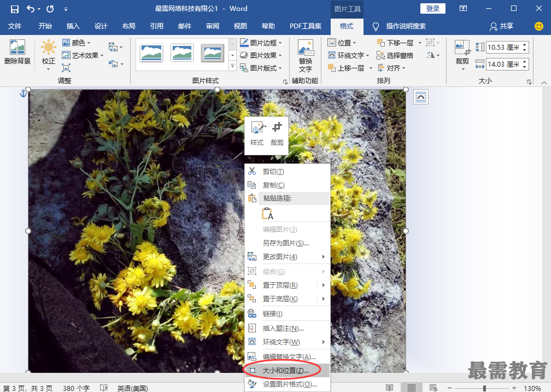Image resolution: width=551 pixels, height=392 pixels.
Task: Switch to the 审阅 Review tab
Action: point(212,26)
